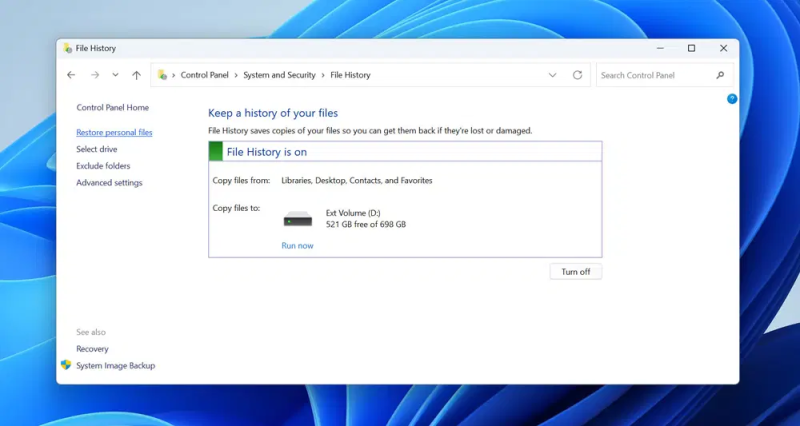Expand the arrow between Control Panel and System and Security
Viewport: 800px width, 426px height.
point(236,75)
